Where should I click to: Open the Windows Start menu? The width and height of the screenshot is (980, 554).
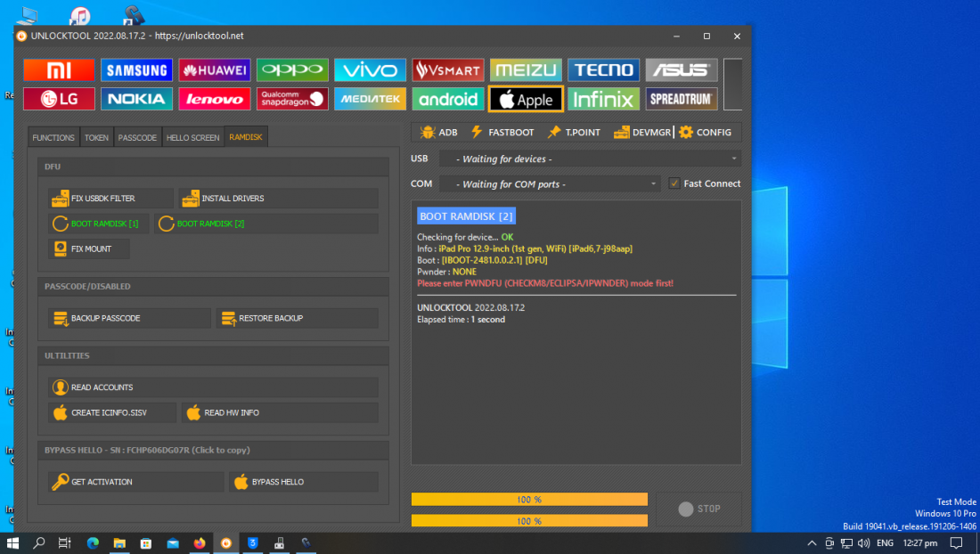click(12, 543)
